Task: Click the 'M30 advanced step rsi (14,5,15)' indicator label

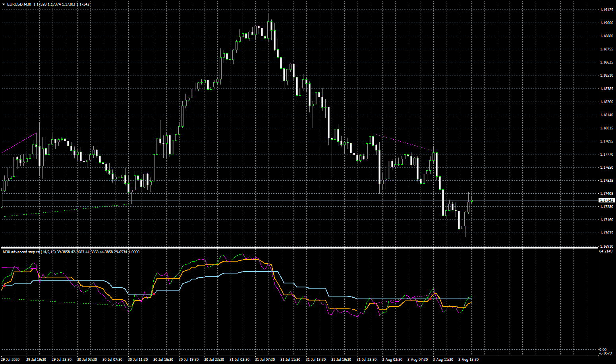Action: 29,252
